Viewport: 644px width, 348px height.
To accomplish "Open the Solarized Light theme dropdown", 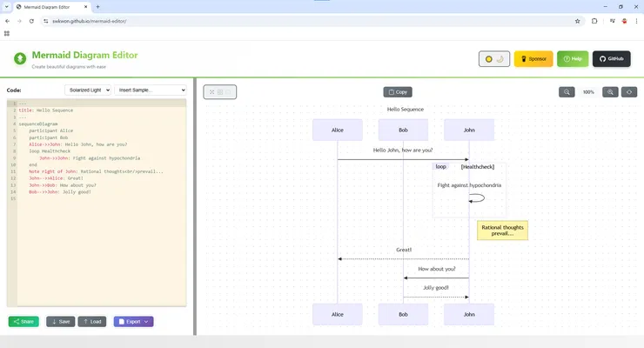I will pyautogui.click(x=88, y=90).
